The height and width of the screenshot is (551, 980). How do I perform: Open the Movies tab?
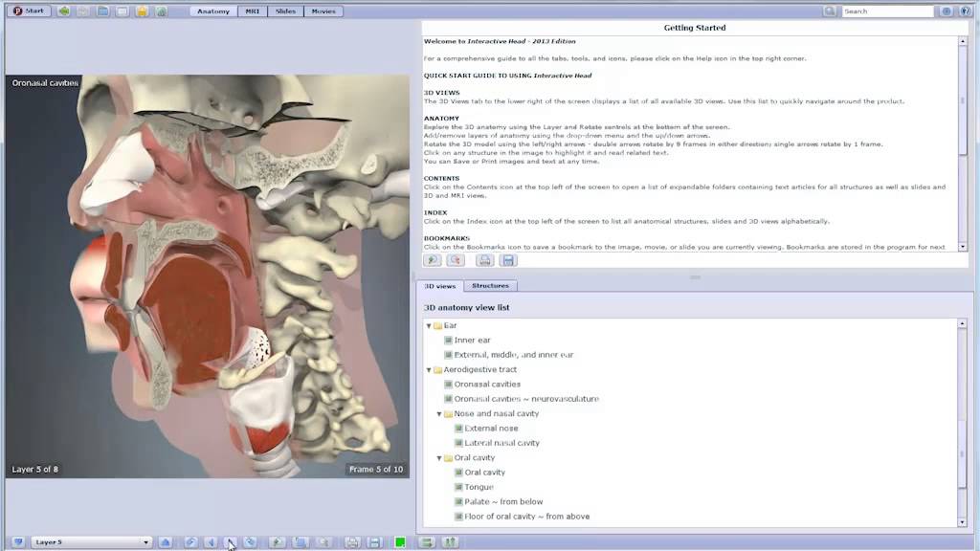(x=323, y=11)
